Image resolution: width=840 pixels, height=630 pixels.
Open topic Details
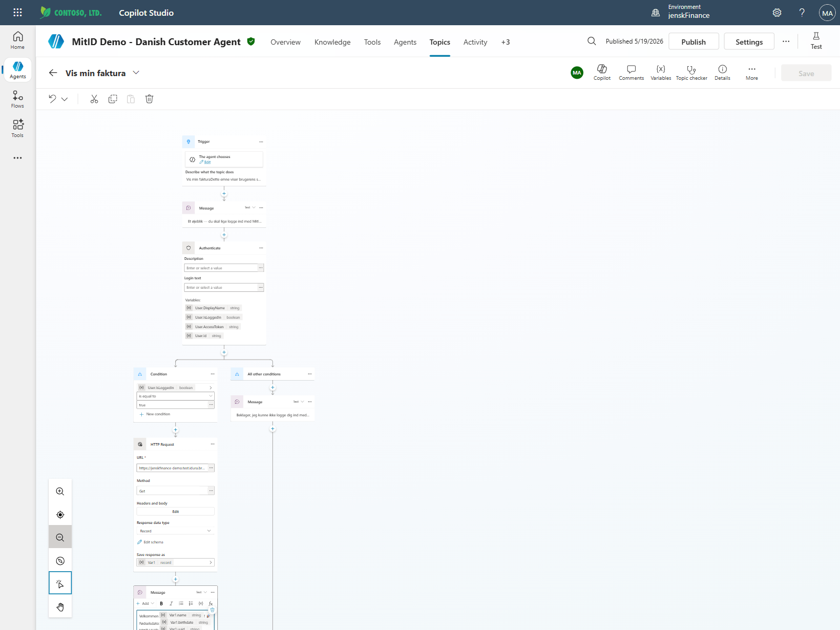(722, 72)
